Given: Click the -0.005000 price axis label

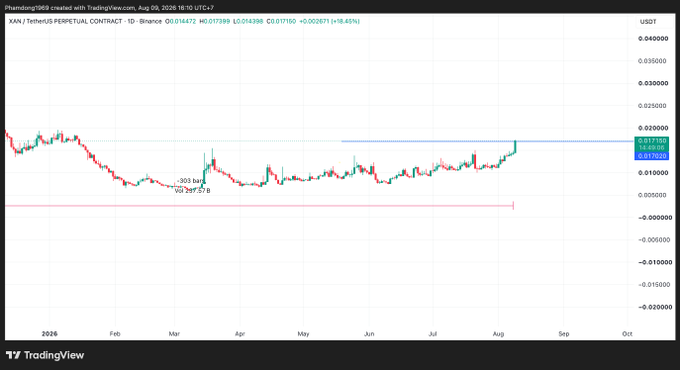Looking at the screenshot, I should click(653, 240).
